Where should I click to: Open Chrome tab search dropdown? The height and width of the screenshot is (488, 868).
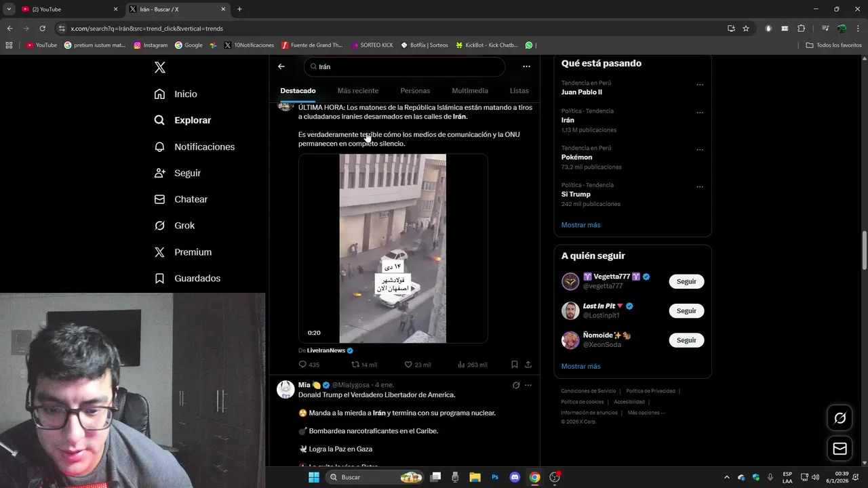9,9
